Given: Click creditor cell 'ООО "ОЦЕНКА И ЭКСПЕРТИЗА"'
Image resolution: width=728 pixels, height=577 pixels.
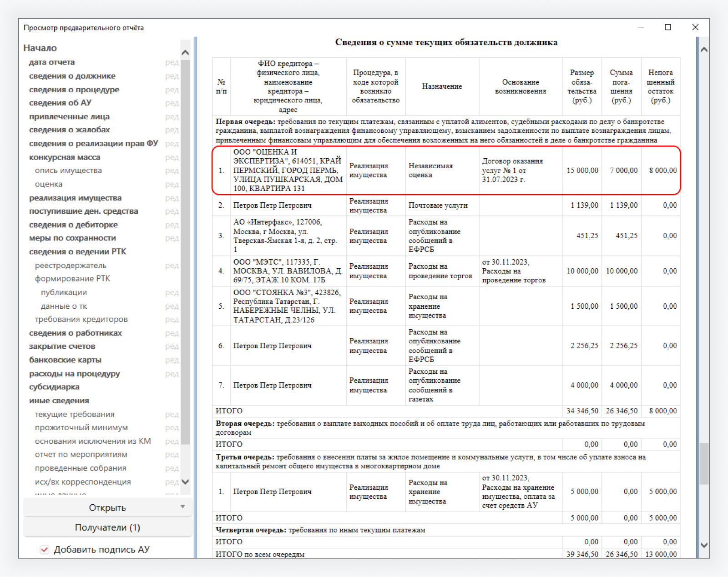Looking at the screenshot, I should (288, 170).
